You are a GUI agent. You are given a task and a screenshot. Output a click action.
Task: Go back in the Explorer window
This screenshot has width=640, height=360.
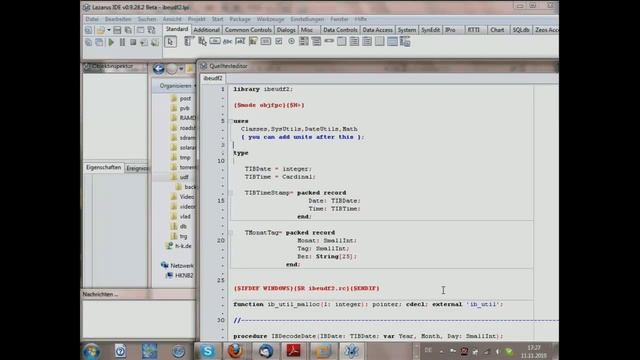158,69
